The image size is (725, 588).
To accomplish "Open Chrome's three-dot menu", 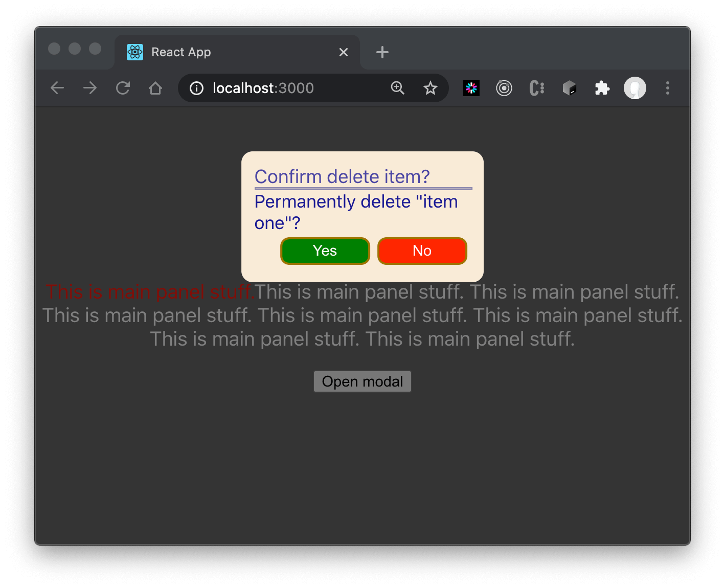I will (667, 88).
